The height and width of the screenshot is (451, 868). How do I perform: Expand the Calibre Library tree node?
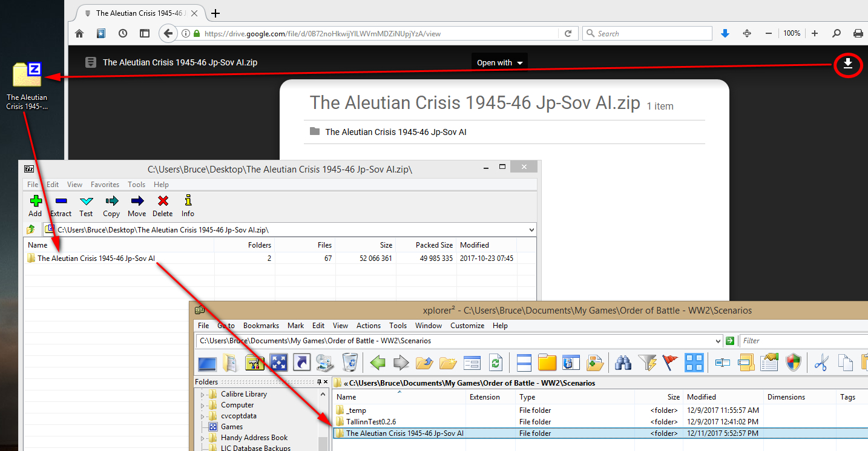[203, 395]
